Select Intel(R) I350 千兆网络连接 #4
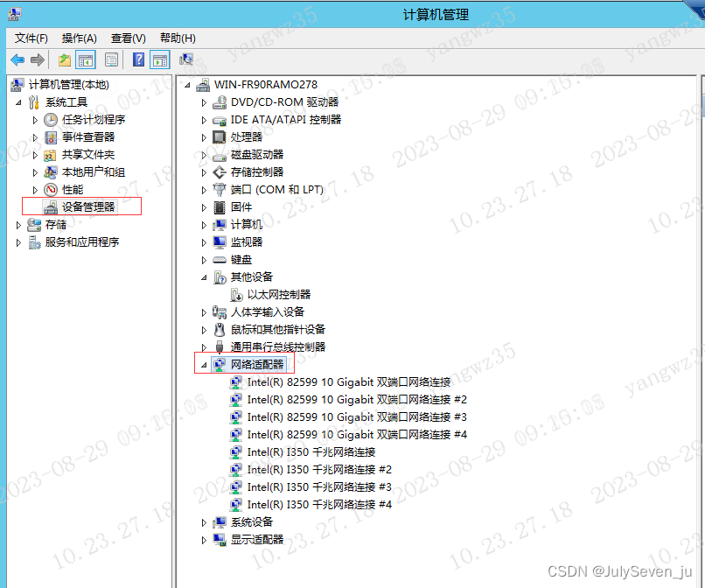The width and height of the screenshot is (705, 588). click(x=319, y=505)
